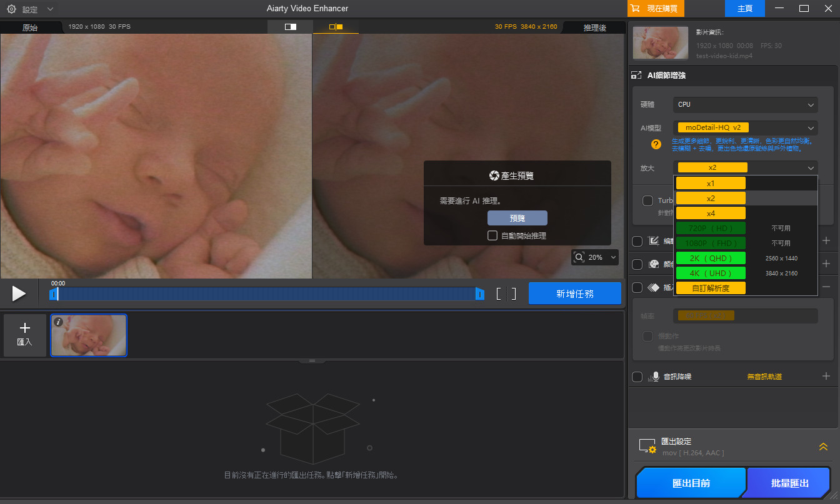
Task: Click the color palette section icon
Action: tap(654, 264)
